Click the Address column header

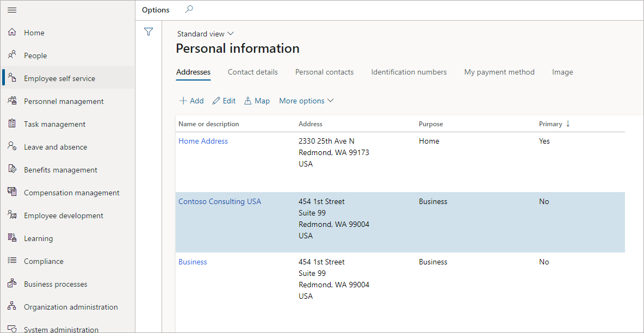(311, 124)
